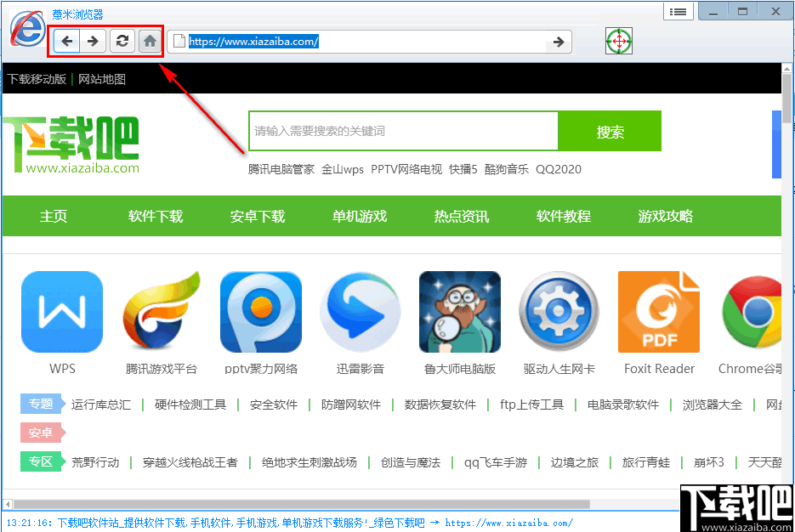This screenshot has width=795, height=532.
Task: Click the vertical scrollbar thumb
Action: 786,99
